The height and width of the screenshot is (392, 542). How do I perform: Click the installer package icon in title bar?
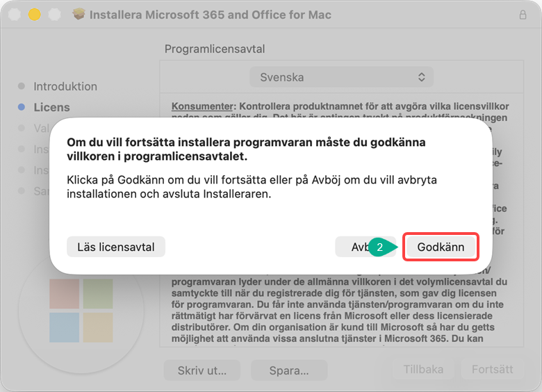pos(78,15)
